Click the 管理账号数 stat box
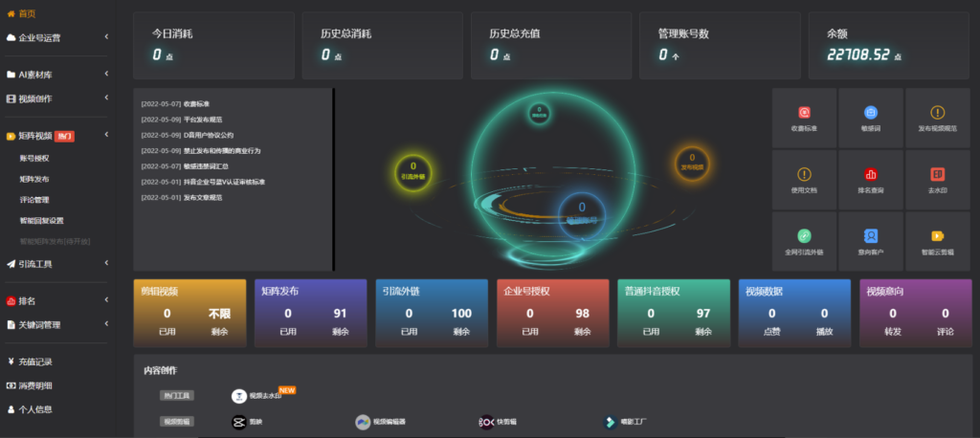This screenshot has height=438, width=980. (x=720, y=46)
